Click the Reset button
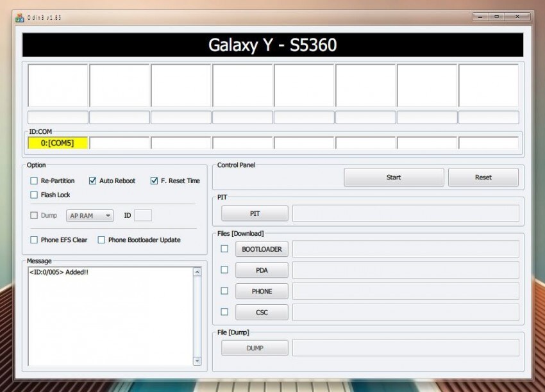 coord(483,177)
